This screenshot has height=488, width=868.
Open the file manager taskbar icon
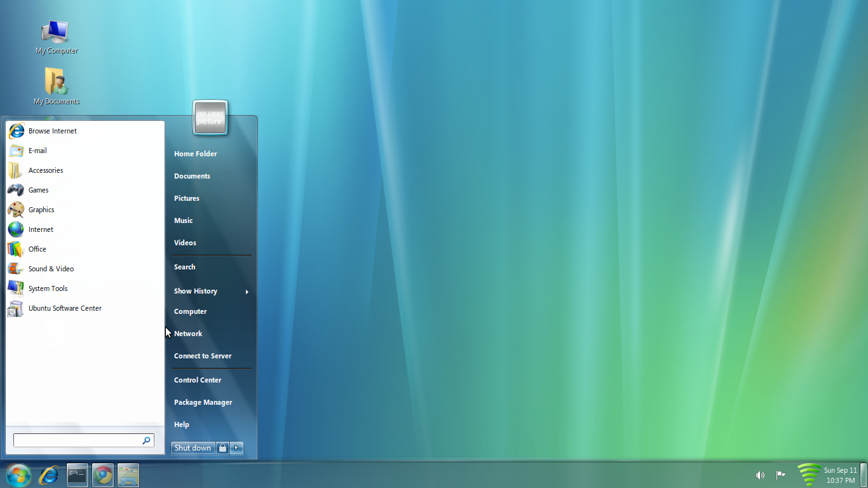click(x=128, y=475)
